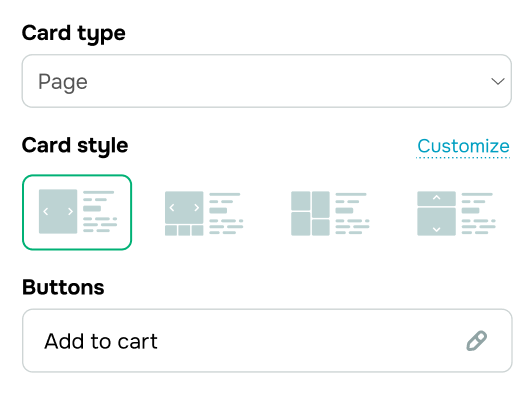
Task: Click right arrow in the highlighted card style
Action: click(70, 212)
